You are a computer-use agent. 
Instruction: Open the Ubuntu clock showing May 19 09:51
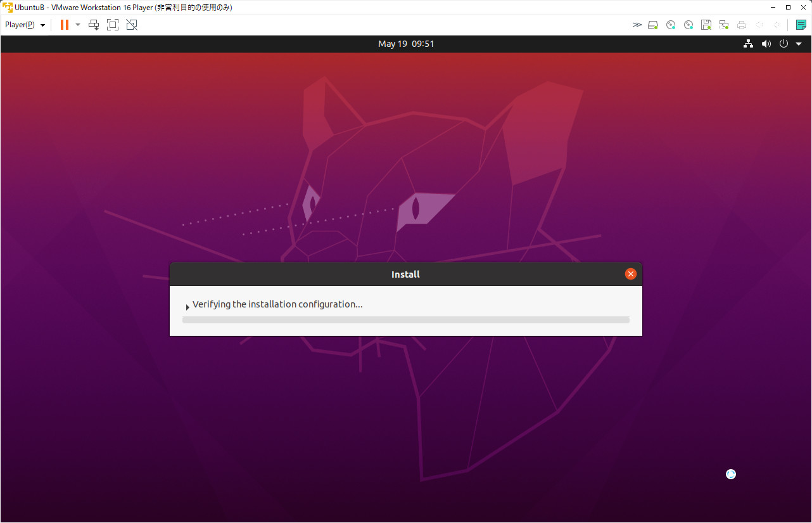click(406, 44)
